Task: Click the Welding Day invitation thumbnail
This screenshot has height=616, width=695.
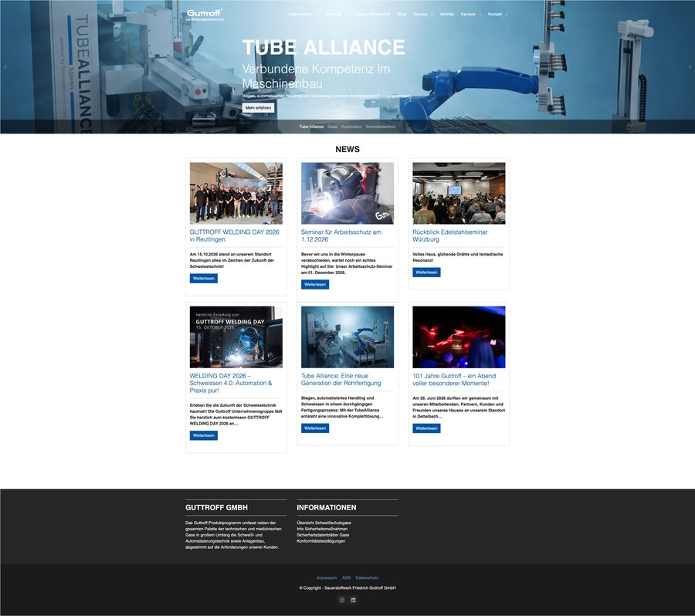Action: pos(236,337)
